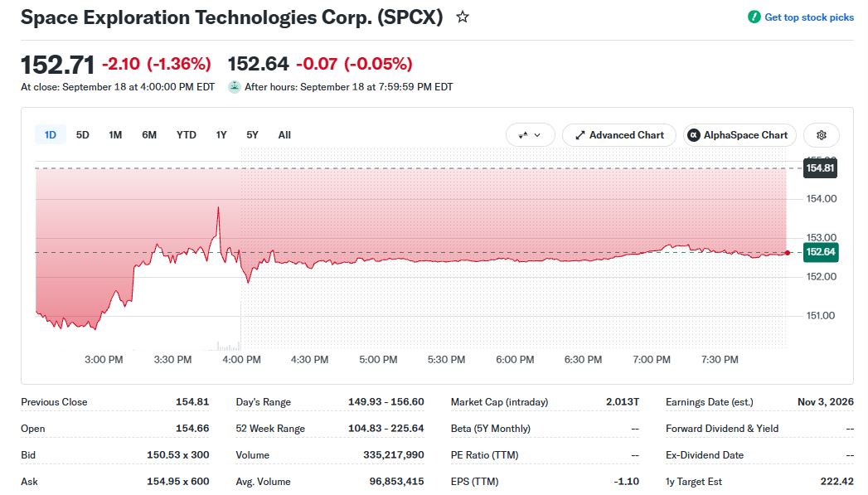Switch to the 5D time range

[82, 135]
